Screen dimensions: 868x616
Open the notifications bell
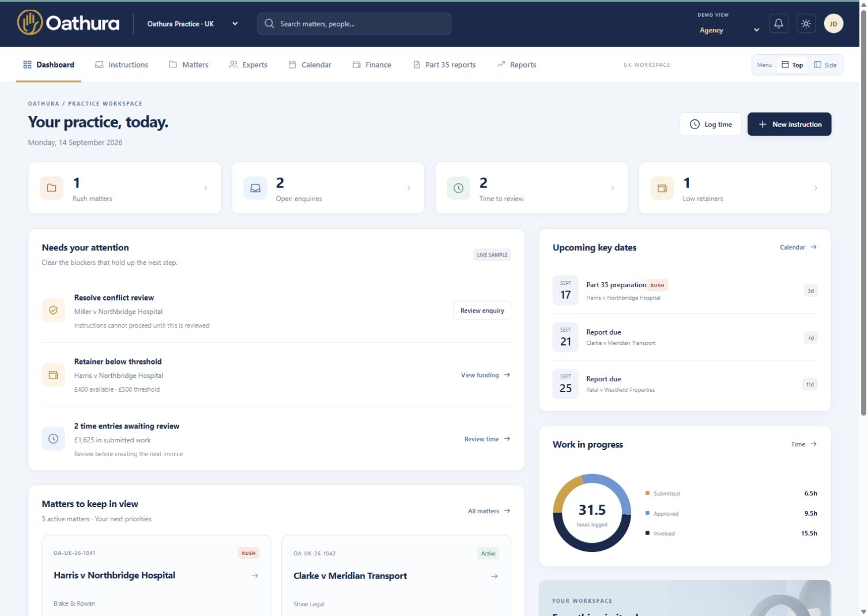[x=779, y=24]
